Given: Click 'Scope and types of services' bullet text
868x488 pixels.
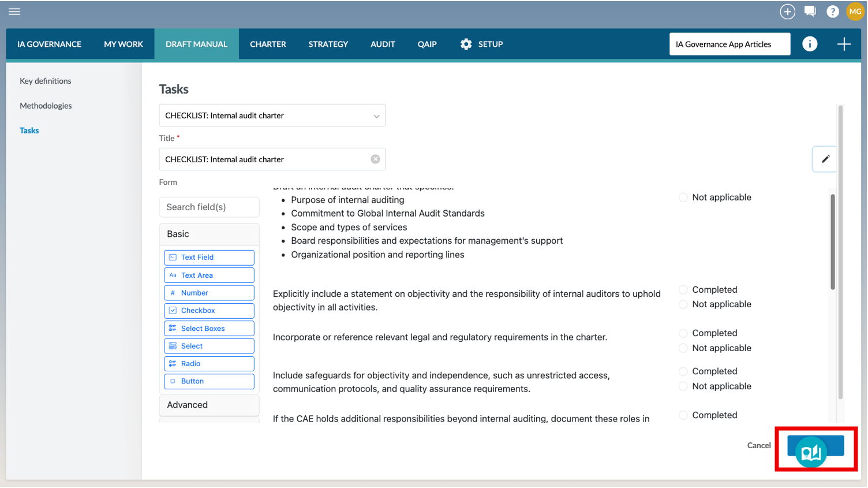Looking at the screenshot, I should coord(349,228).
